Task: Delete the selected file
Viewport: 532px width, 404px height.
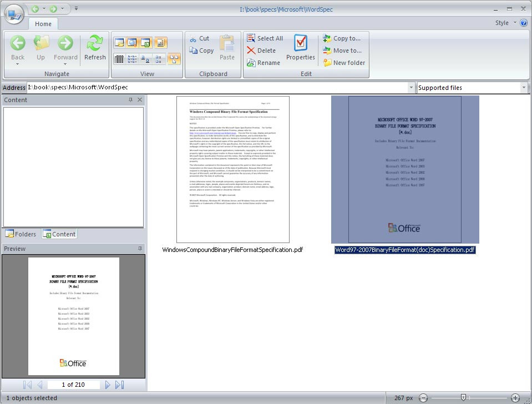Action: point(261,50)
